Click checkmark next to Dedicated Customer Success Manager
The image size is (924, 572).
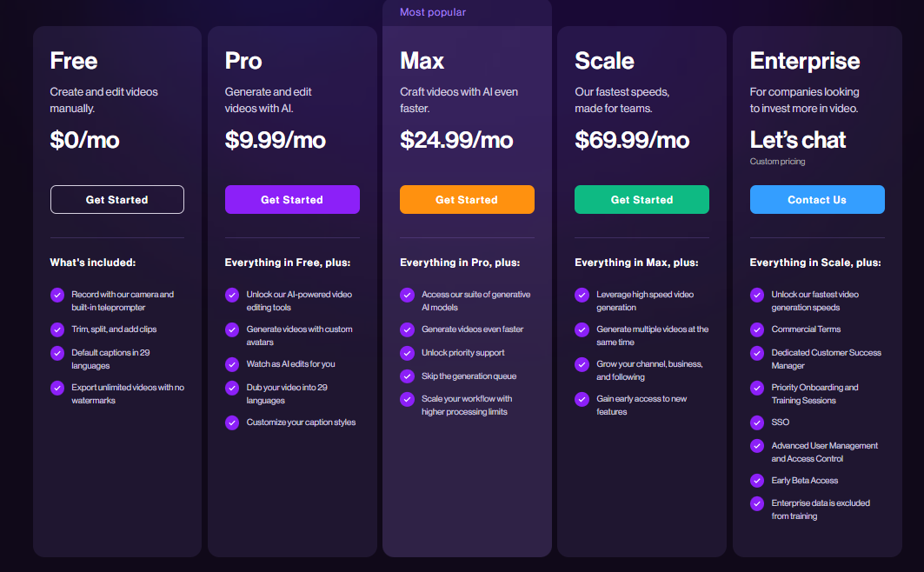(757, 353)
